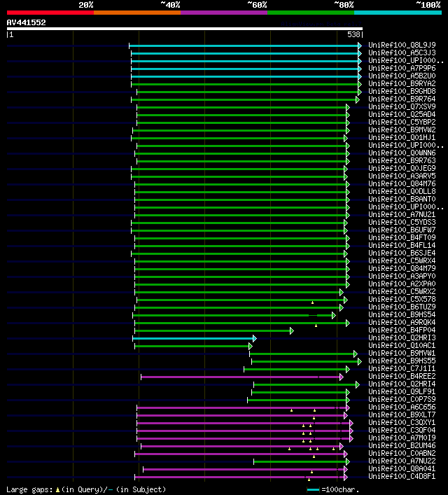Select the UniRef100_Q7XSV9 label
The height and width of the screenshot is (495, 448).
click(x=402, y=106)
